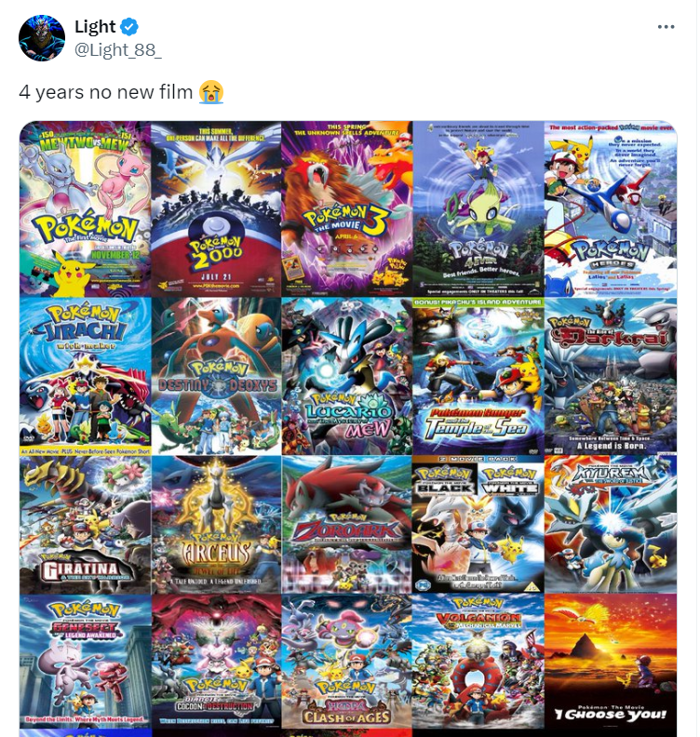Select the Pokémon 3 The Movie poster
This screenshot has width=700, height=737.
point(347,208)
